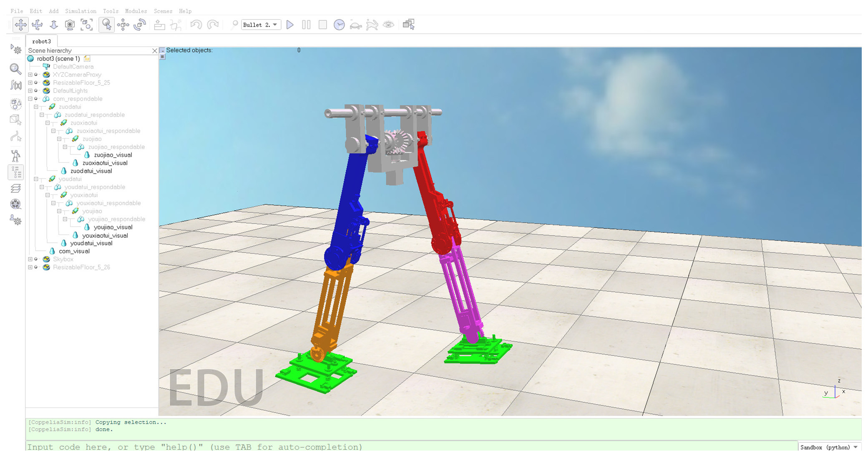Slow down simulation with turtle icon
This screenshot has width=868, height=456.
[355, 25]
